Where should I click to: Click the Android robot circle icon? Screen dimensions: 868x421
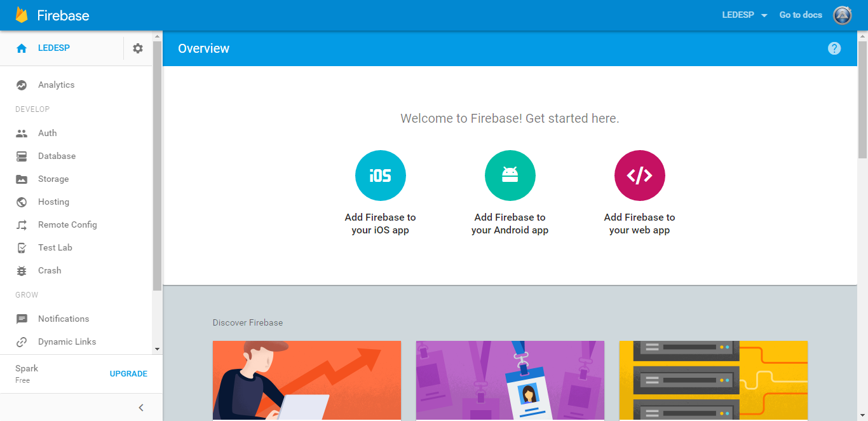(510, 176)
